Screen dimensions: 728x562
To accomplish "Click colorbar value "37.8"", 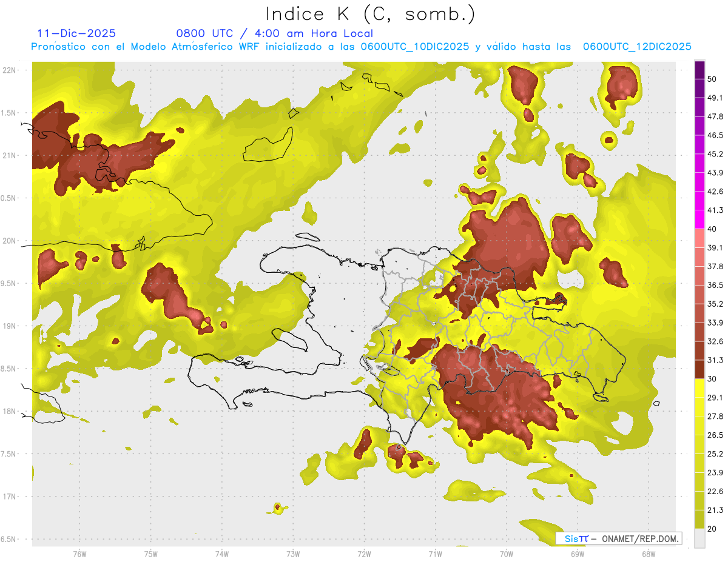I will click(x=716, y=266).
